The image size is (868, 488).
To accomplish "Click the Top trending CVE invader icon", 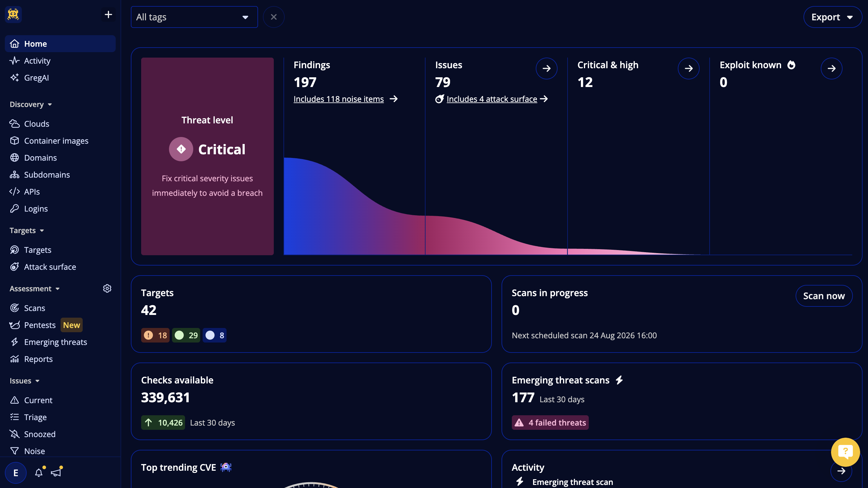I will point(226,467).
